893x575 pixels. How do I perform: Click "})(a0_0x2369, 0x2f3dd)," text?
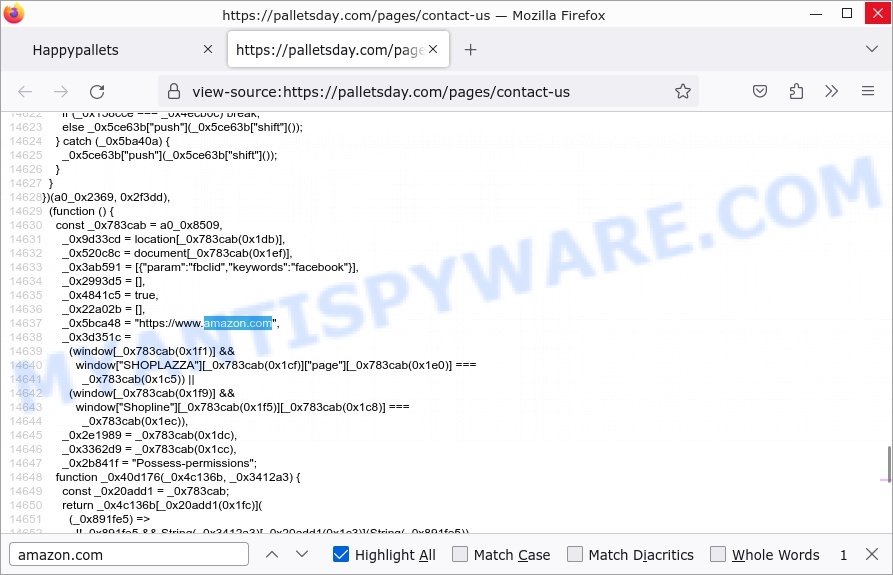pyautogui.click(x=106, y=198)
